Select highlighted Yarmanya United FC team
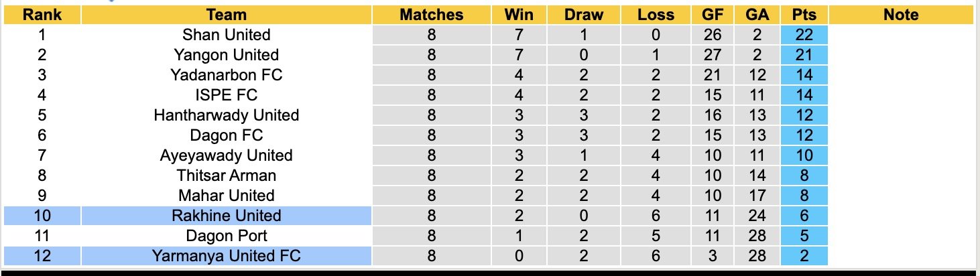This screenshot has width=980, height=276. tap(226, 256)
